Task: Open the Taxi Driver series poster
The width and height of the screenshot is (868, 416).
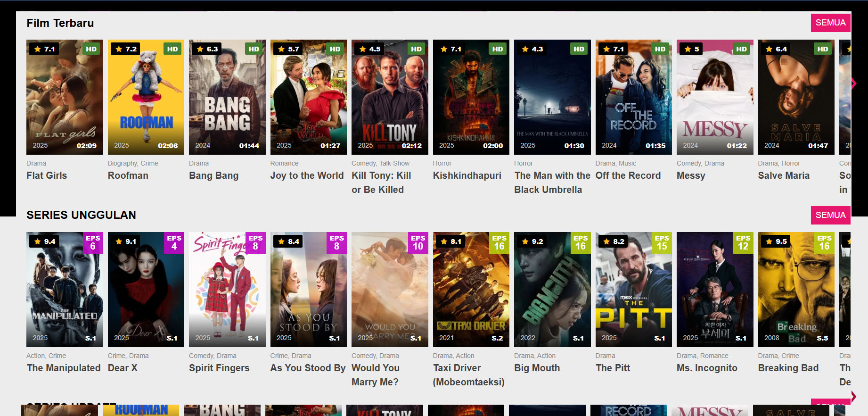Action: tap(471, 290)
